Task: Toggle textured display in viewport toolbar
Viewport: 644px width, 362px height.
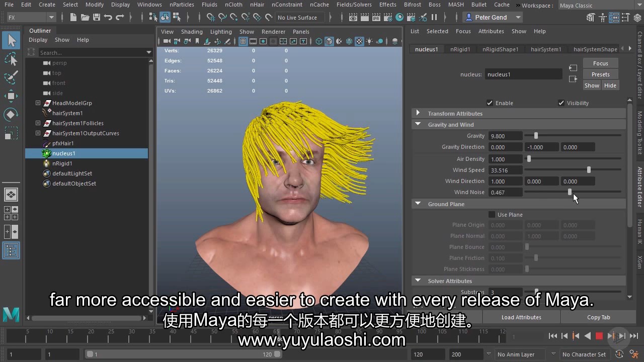Action: pos(359,41)
